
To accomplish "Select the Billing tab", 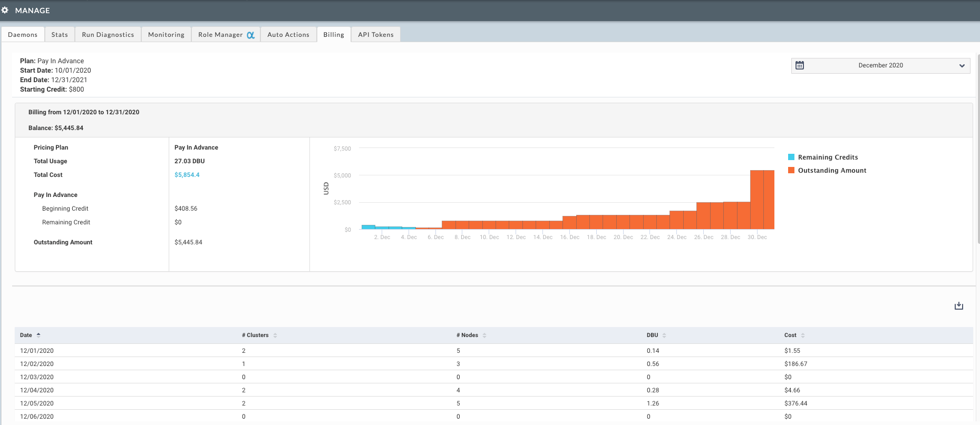I will click(x=334, y=35).
